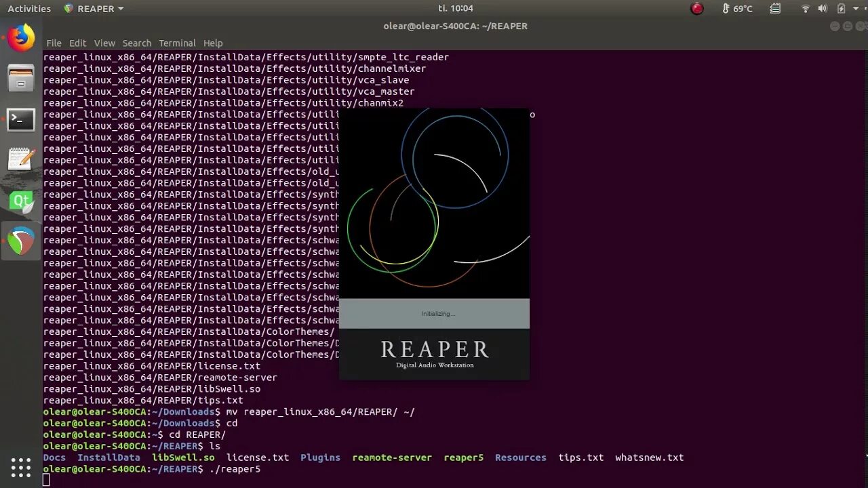Image resolution: width=868 pixels, height=488 pixels.
Task: Click the reaper_linux_x86_64/REAPER/license.txt line
Action: pos(152,366)
